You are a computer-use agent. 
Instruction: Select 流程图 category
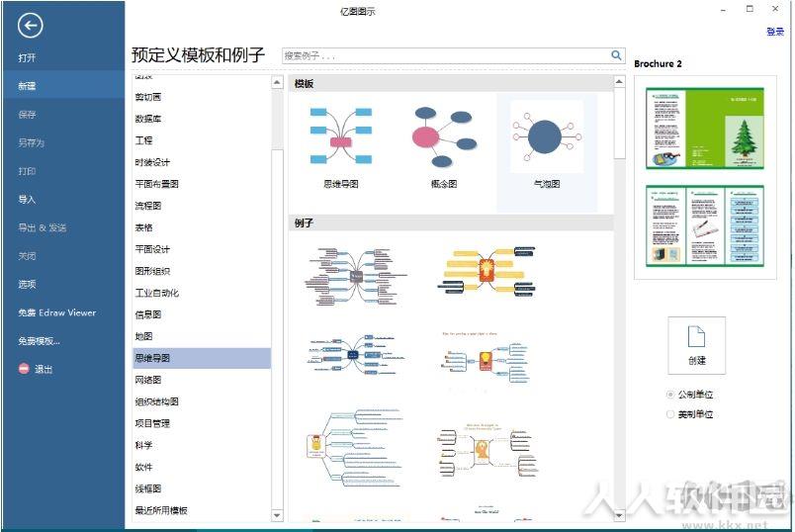(x=147, y=206)
